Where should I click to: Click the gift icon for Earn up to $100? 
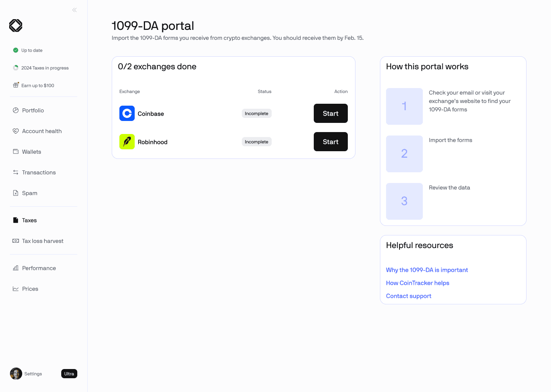pyautogui.click(x=16, y=85)
